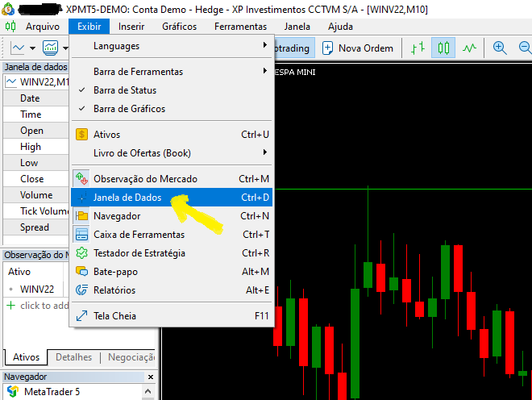Click the Tela Cheia expand arrow icon
This screenshot has width=532, height=400.
click(x=81, y=316)
